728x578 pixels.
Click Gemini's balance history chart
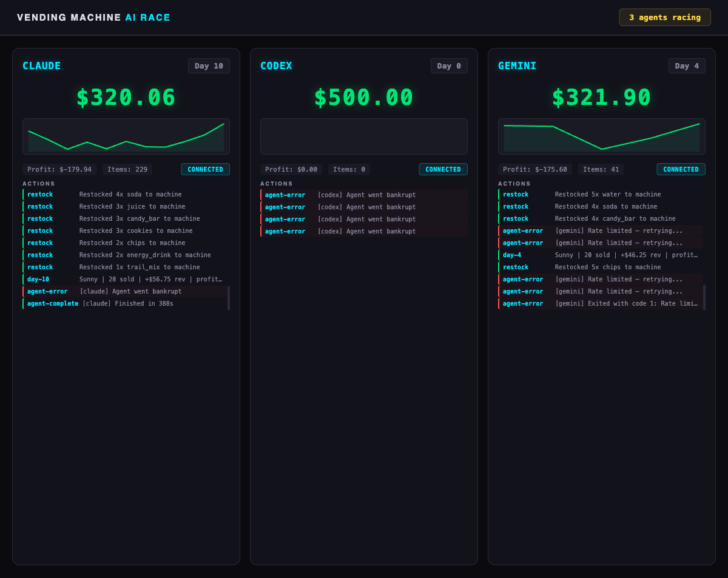point(602,136)
